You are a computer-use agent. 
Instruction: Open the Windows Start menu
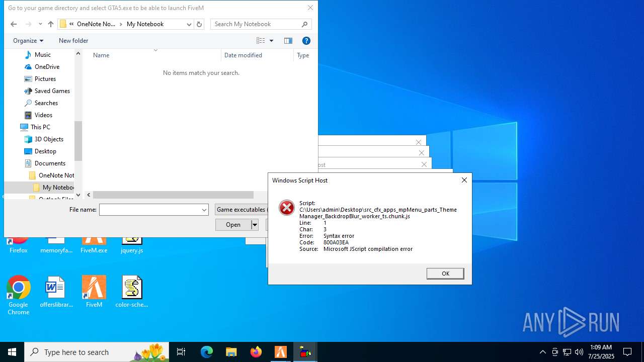click(12, 352)
